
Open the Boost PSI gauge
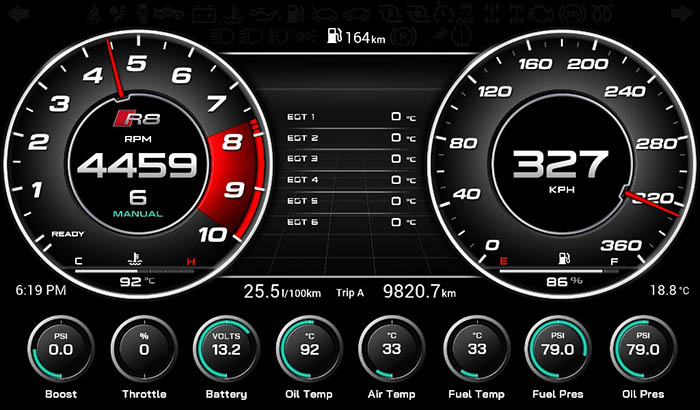pos(61,349)
